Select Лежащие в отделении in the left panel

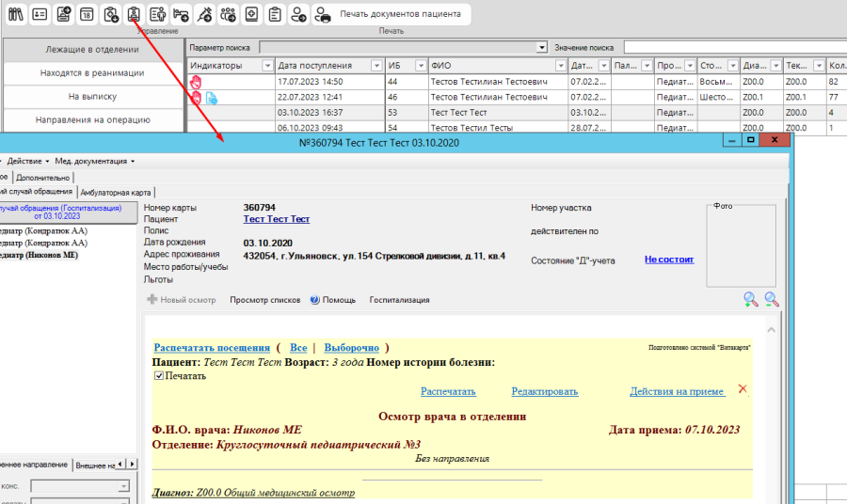(x=92, y=50)
